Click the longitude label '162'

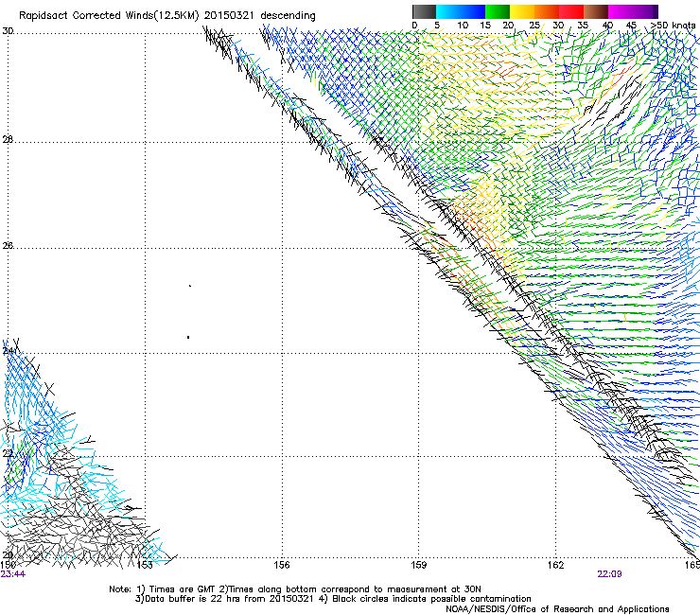coord(556,565)
